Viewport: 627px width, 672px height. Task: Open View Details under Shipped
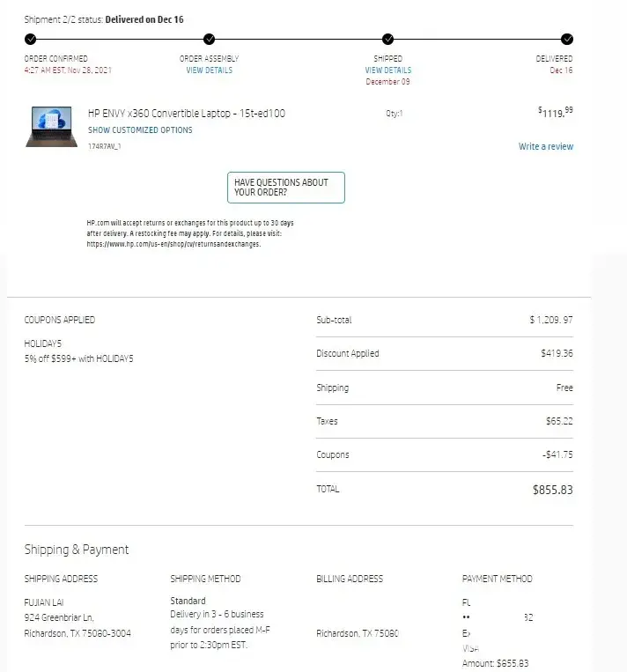click(x=387, y=70)
